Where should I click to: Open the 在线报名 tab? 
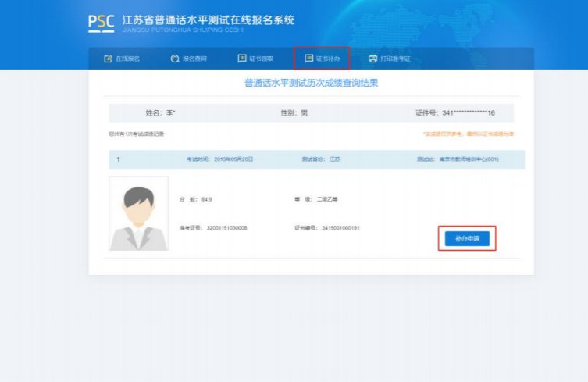[x=127, y=59]
